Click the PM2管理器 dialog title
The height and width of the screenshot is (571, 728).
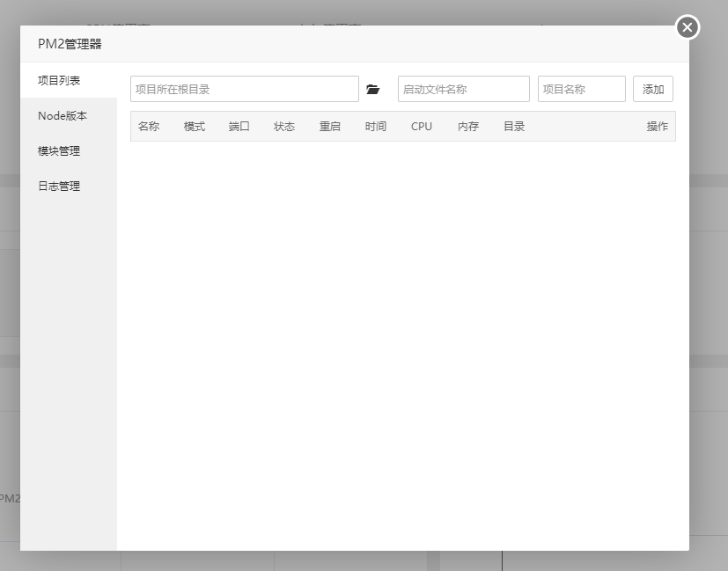(x=70, y=44)
